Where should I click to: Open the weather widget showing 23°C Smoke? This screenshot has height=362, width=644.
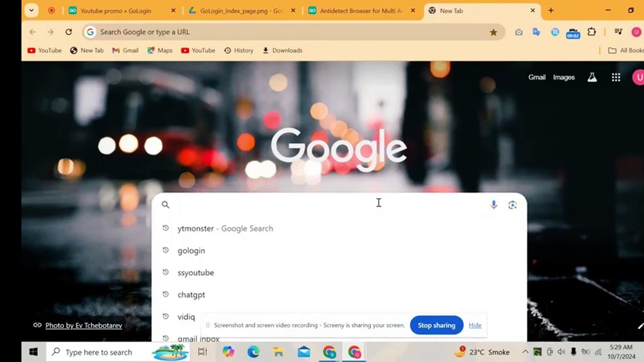coord(483,352)
